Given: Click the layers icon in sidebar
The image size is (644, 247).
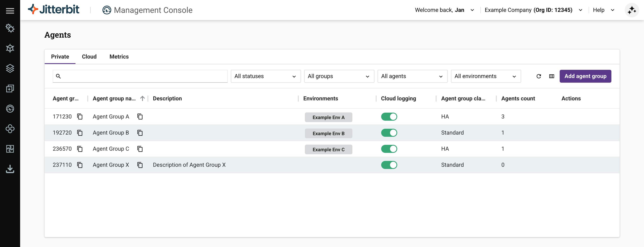Looking at the screenshot, I should (x=10, y=68).
